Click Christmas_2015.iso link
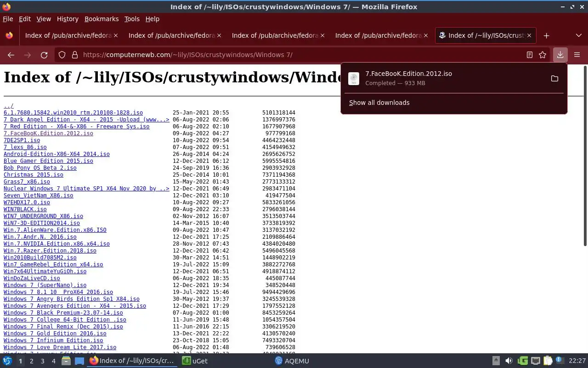The image size is (588, 368). 34,175
